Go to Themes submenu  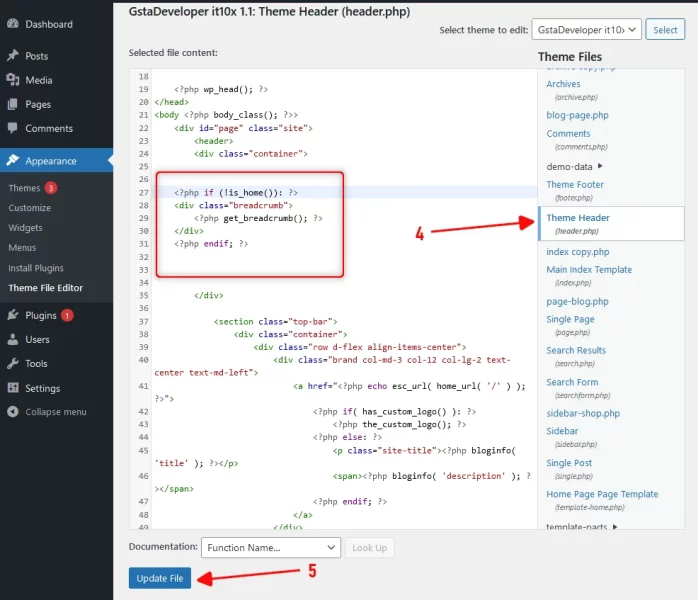[24, 188]
